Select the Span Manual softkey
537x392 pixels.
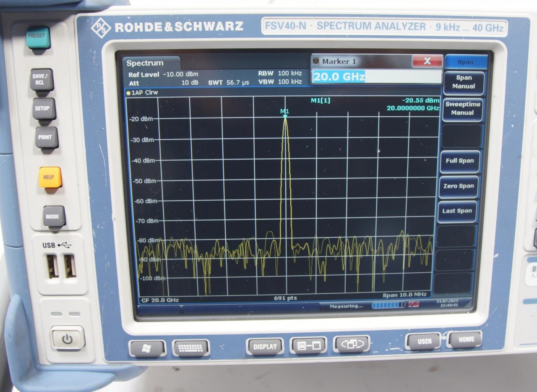464,82
